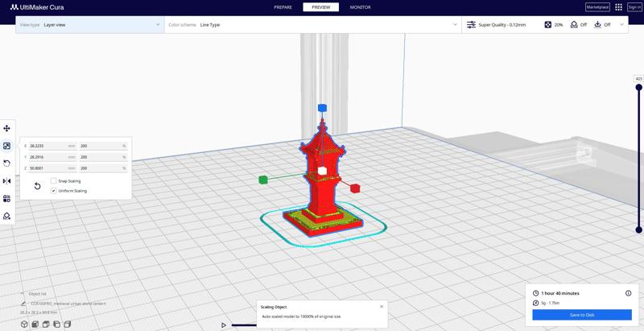Open print info details icon
The height and width of the screenshot is (331, 644).
[x=628, y=293]
